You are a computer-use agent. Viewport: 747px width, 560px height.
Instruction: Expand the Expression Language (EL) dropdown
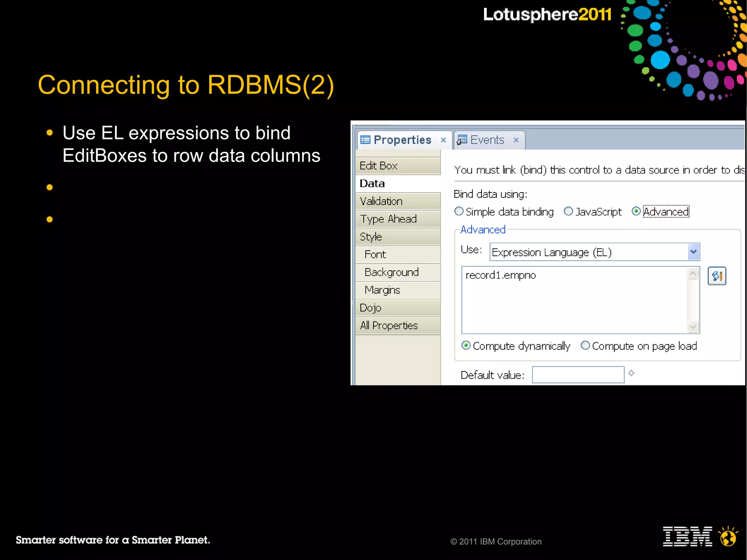click(693, 252)
